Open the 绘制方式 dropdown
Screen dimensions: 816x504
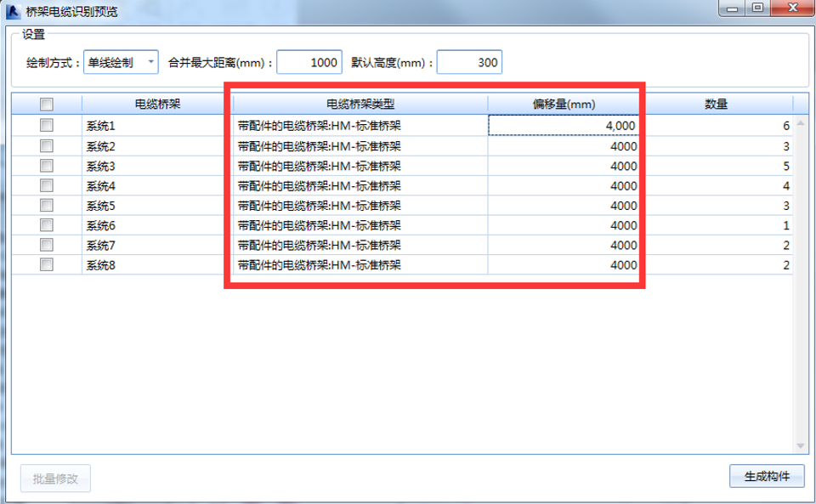121,62
